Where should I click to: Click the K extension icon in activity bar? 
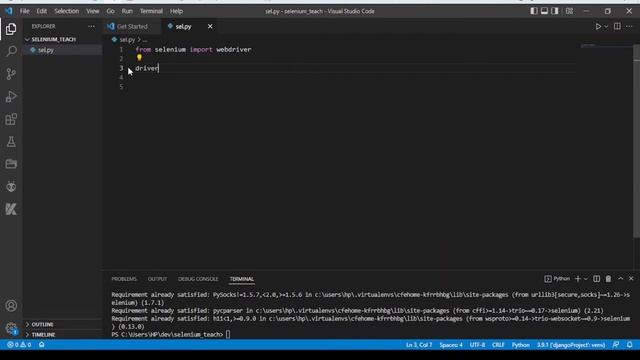(11, 209)
